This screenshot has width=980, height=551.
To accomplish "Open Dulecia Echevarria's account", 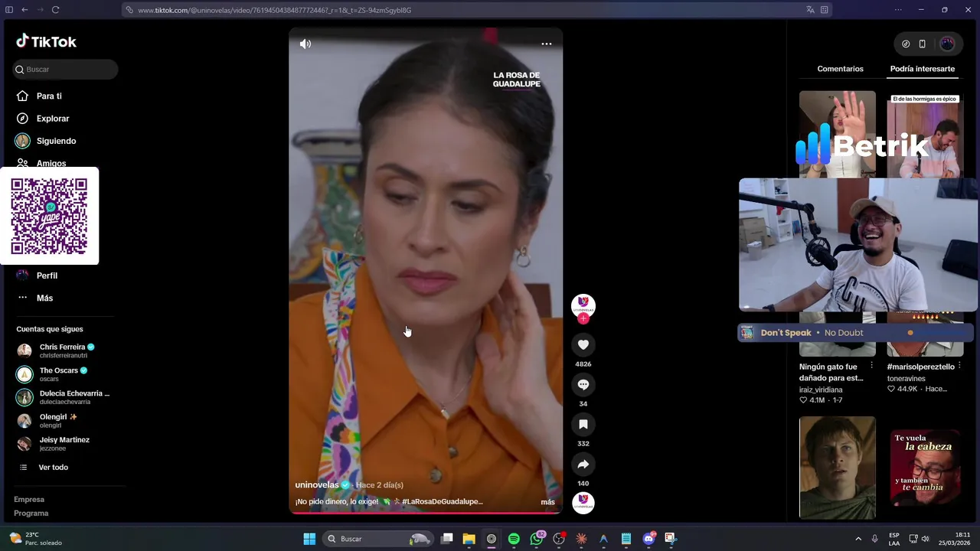I will [x=65, y=397].
